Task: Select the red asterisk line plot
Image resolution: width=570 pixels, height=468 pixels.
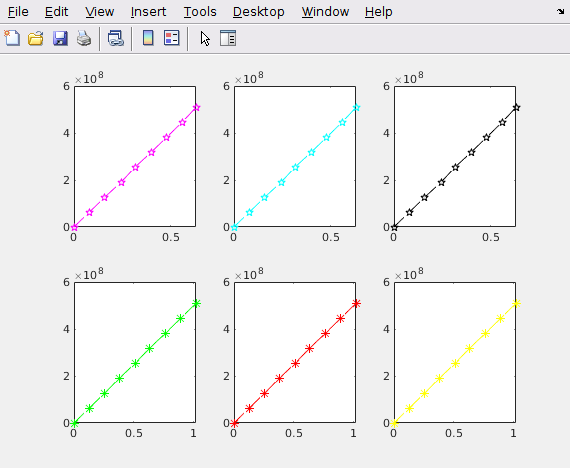Action: 296,363
